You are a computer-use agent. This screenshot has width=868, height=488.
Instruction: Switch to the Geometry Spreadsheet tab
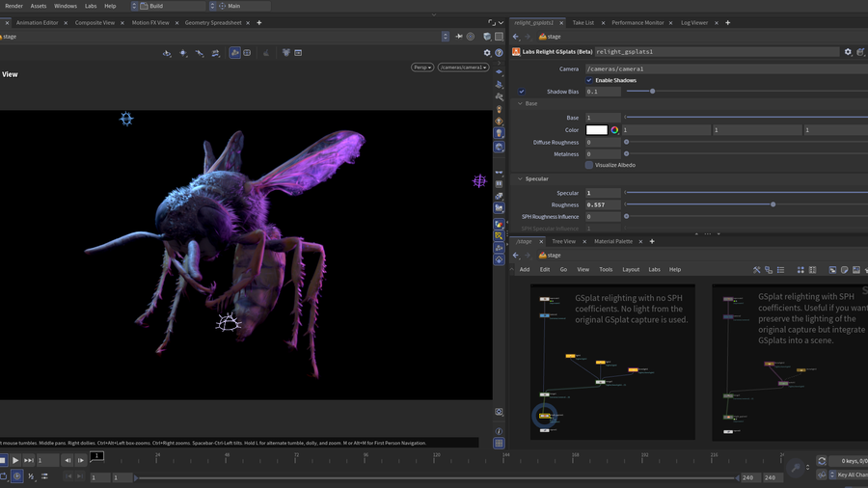213,23
